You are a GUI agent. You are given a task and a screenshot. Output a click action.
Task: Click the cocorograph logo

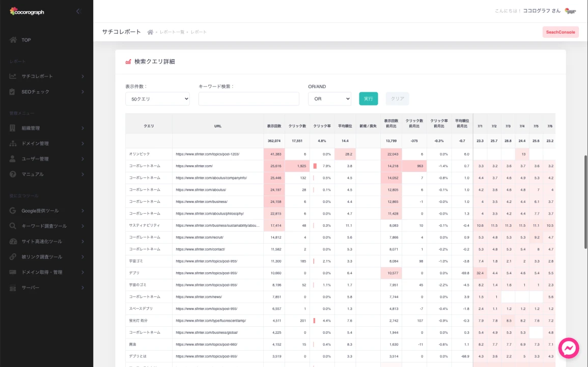click(x=27, y=12)
